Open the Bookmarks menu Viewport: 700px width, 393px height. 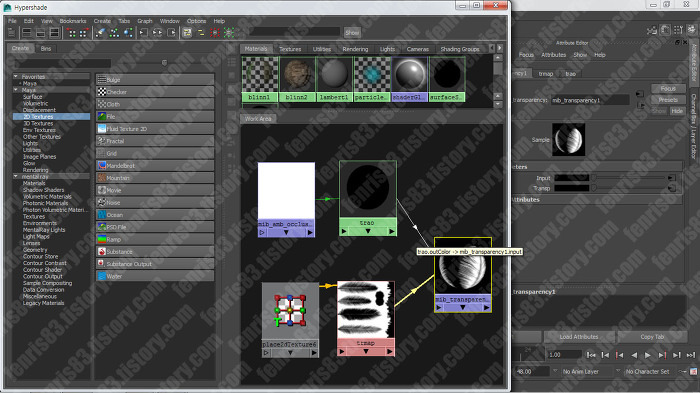point(73,21)
